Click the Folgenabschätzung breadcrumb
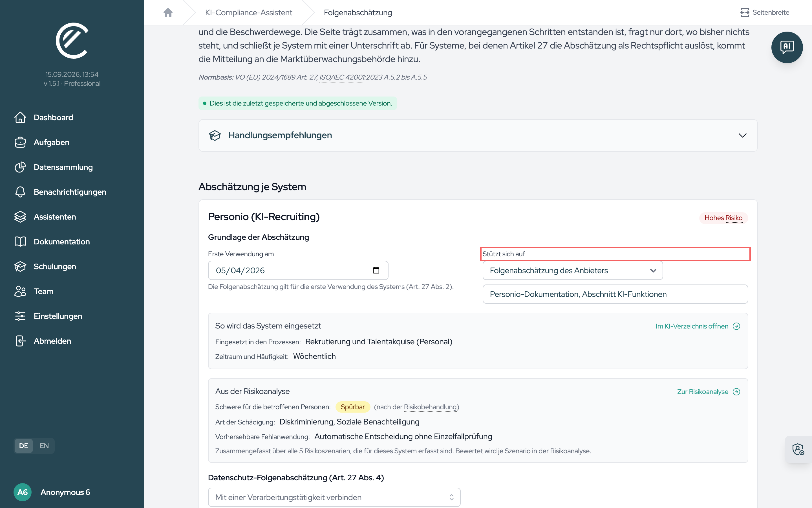Screen dimensions: 812x508 pos(358,12)
